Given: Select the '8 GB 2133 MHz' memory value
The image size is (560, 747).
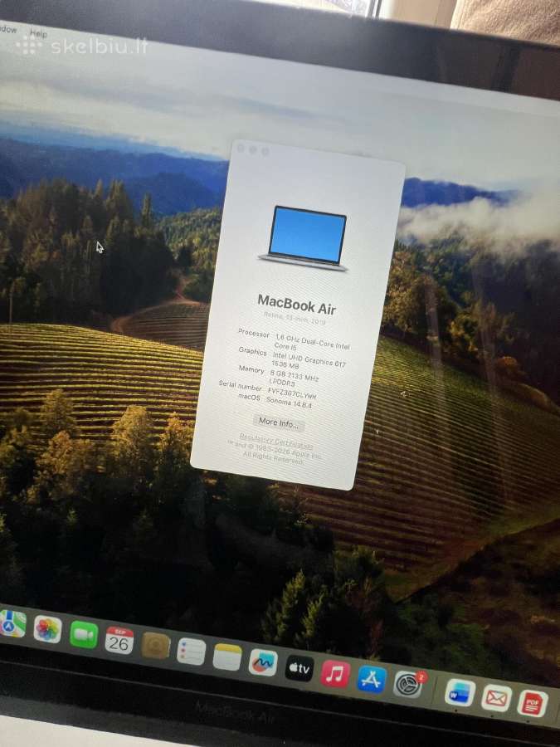Looking at the screenshot, I should click(x=295, y=375).
